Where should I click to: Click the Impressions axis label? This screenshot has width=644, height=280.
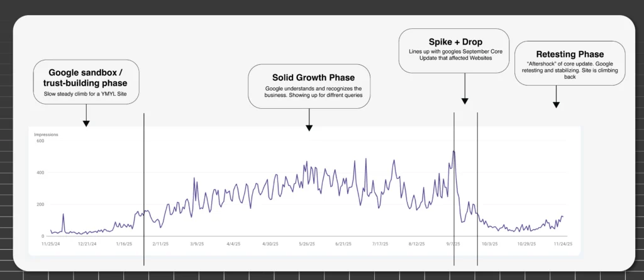click(x=46, y=135)
